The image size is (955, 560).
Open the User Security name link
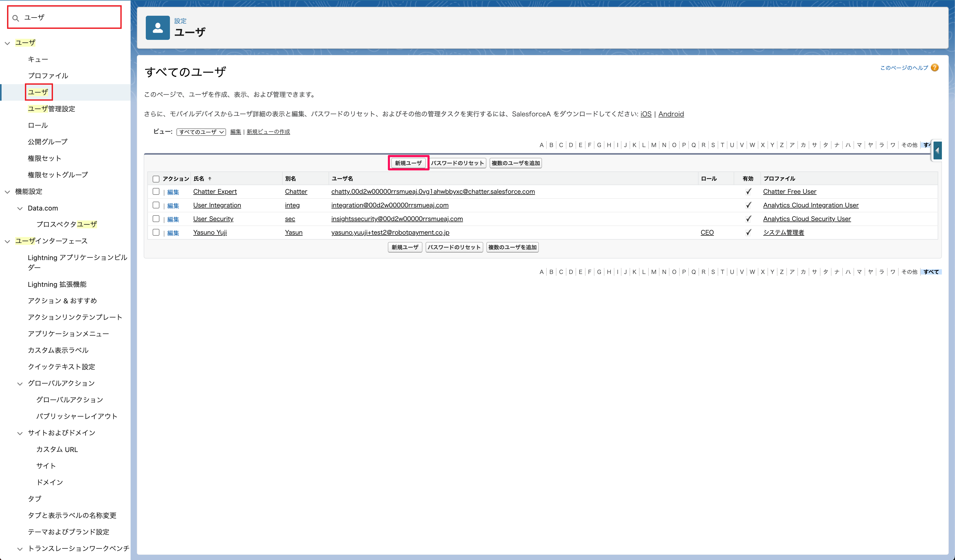213,219
